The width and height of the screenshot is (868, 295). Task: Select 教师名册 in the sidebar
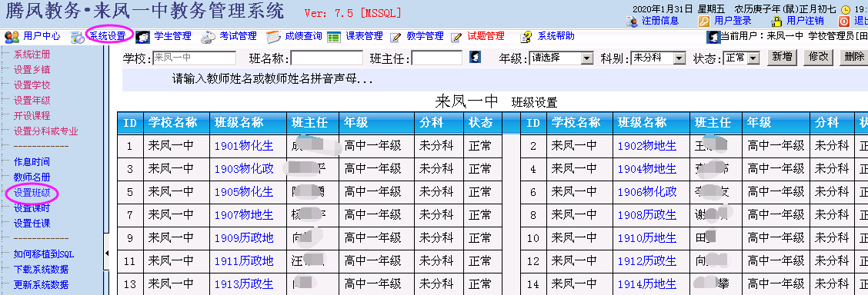32,177
